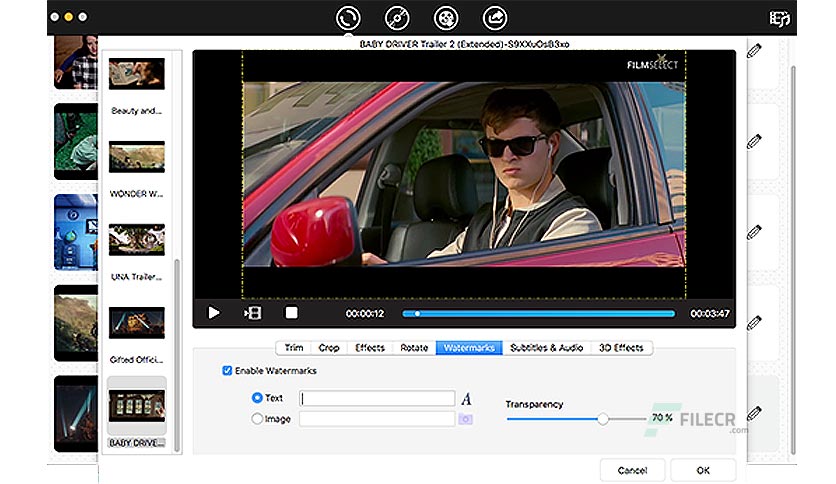836x484 pixels.
Task: Select background thumbnail with hillside landscape
Action: 76,323
